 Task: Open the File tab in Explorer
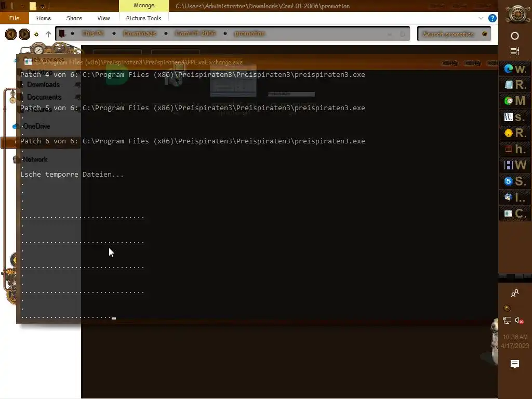click(x=14, y=18)
